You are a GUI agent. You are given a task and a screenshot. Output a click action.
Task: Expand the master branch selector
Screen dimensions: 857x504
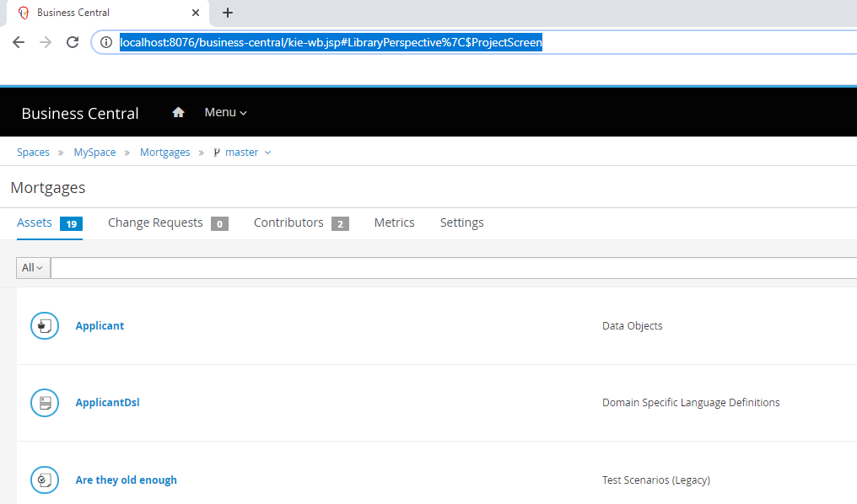pyautogui.click(x=268, y=153)
